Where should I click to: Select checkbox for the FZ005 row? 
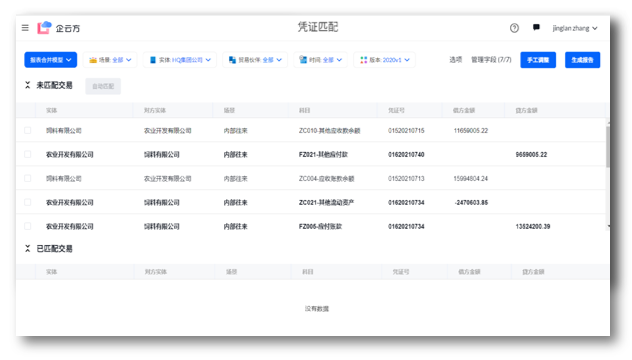pyautogui.click(x=27, y=226)
